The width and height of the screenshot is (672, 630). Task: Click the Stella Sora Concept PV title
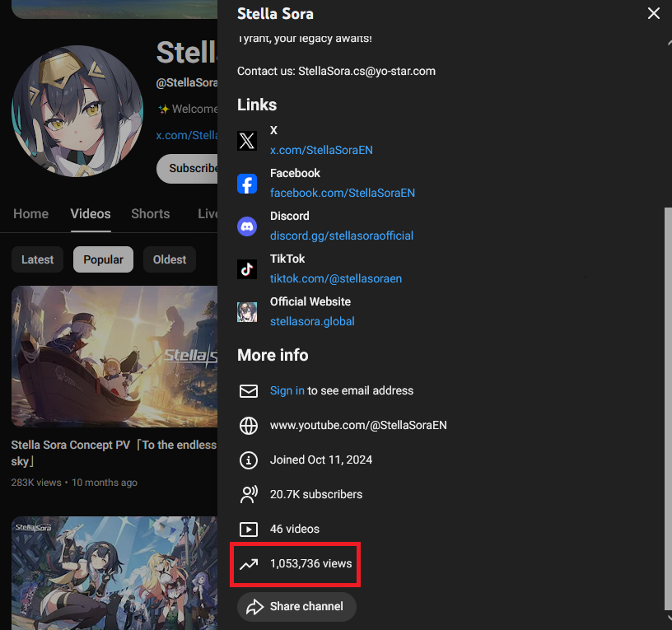pyautogui.click(x=114, y=453)
